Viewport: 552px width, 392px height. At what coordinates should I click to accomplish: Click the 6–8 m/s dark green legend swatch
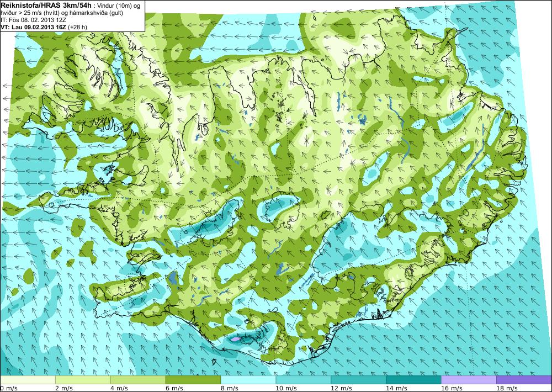pyautogui.click(x=193, y=380)
